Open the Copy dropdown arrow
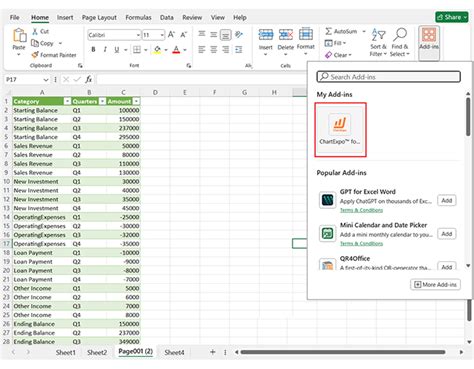The width and height of the screenshot is (474, 369). pos(60,43)
